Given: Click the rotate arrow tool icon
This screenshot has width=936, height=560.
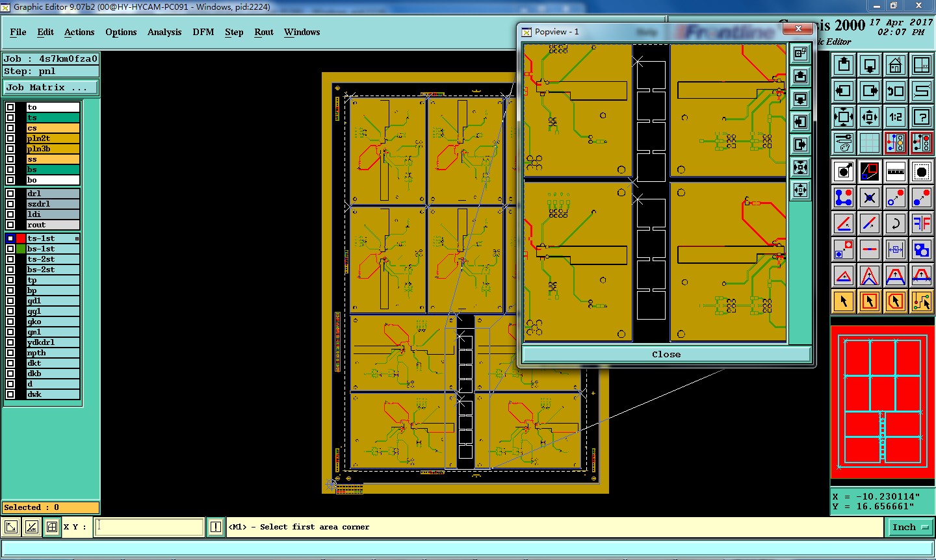Looking at the screenshot, I should 895,224.
